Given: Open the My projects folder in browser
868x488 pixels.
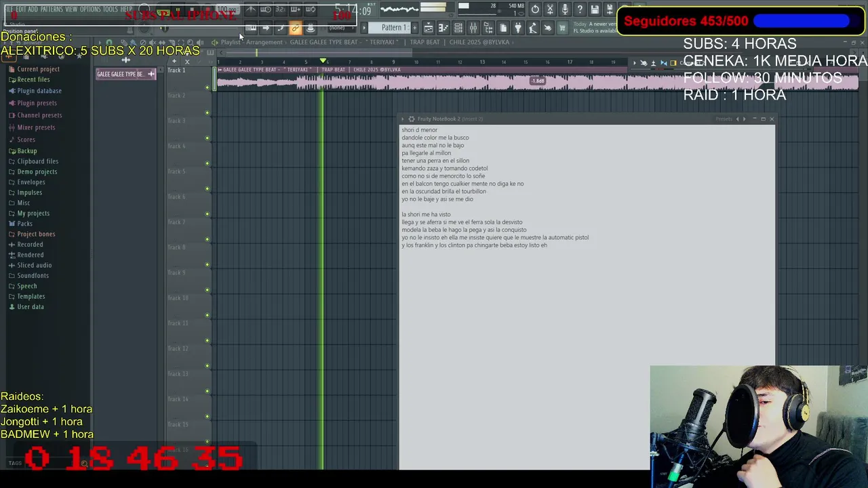Looking at the screenshot, I should click(x=33, y=213).
